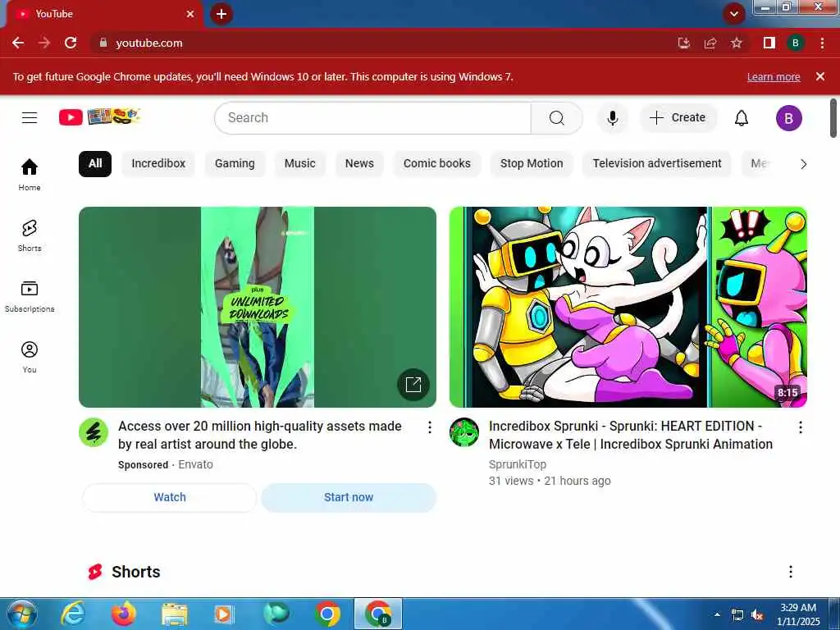Show hidden system tray icons
840x630 pixels.
click(x=717, y=614)
